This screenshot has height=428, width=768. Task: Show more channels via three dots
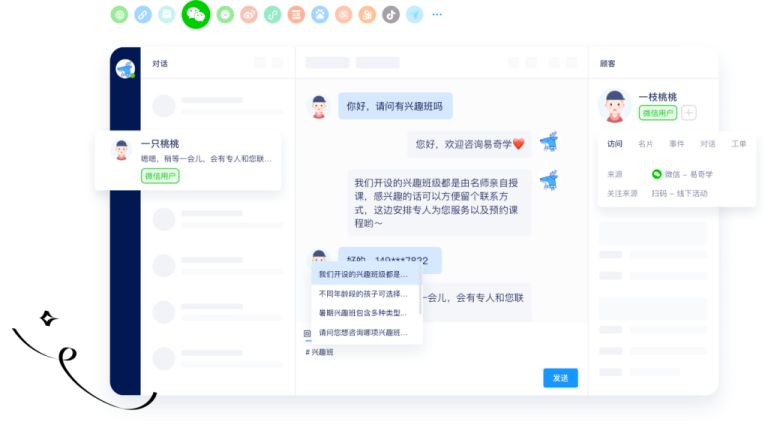[x=437, y=15]
